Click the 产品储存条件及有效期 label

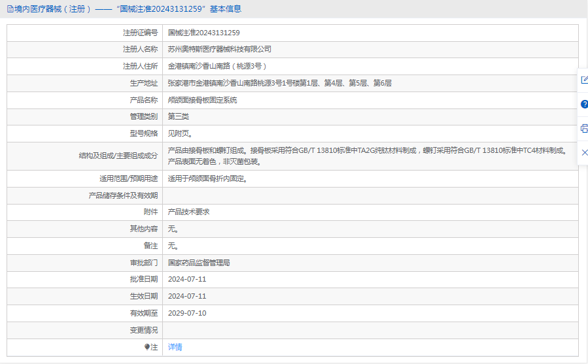point(123,195)
